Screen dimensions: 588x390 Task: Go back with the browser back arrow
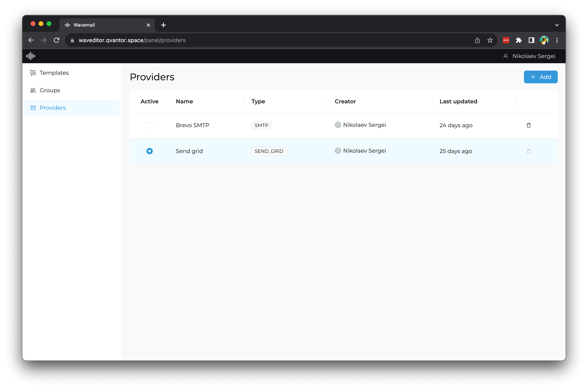[31, 40]
